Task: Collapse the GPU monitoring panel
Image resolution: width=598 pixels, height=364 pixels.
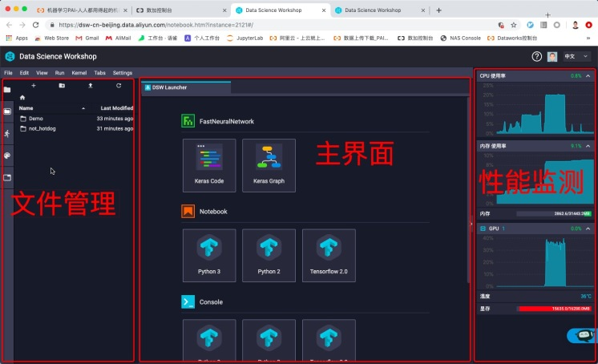Action: click(588, 229)
